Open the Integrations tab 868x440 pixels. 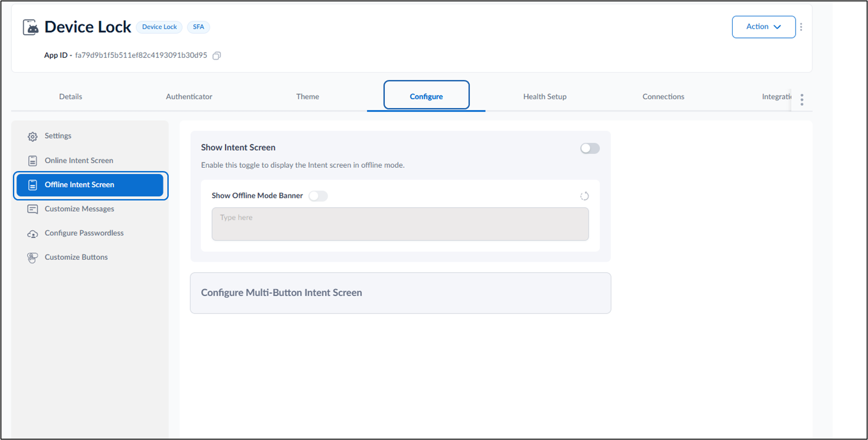point(777,97)
